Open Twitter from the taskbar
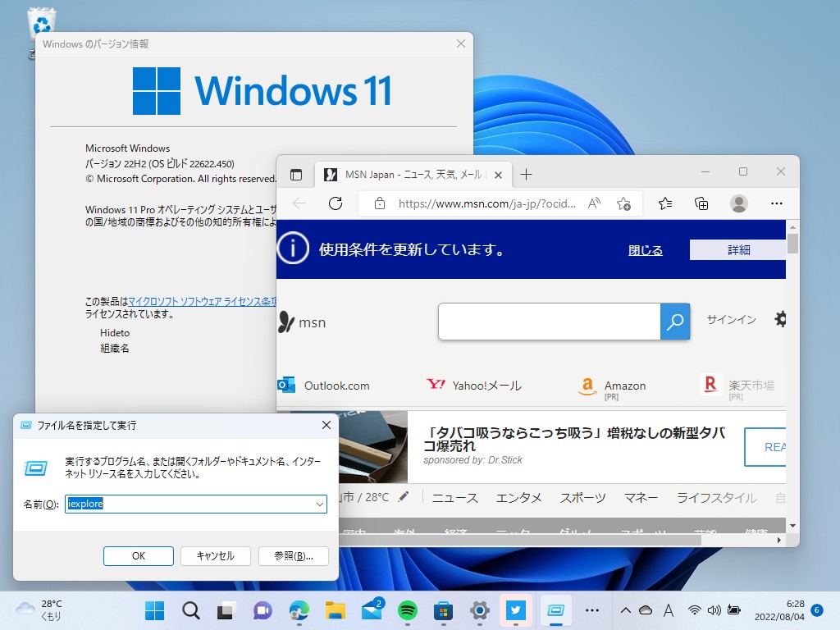 coord(514,610)
